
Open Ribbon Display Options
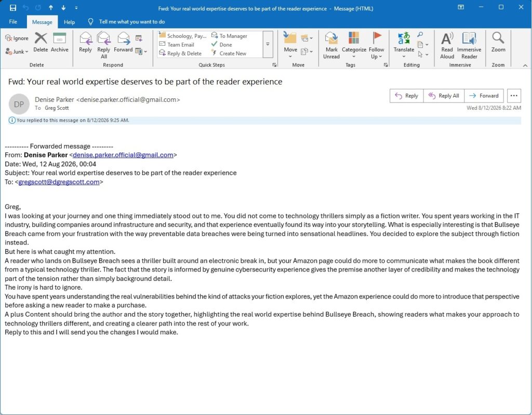pyautogui.click(x=461, y=7)
